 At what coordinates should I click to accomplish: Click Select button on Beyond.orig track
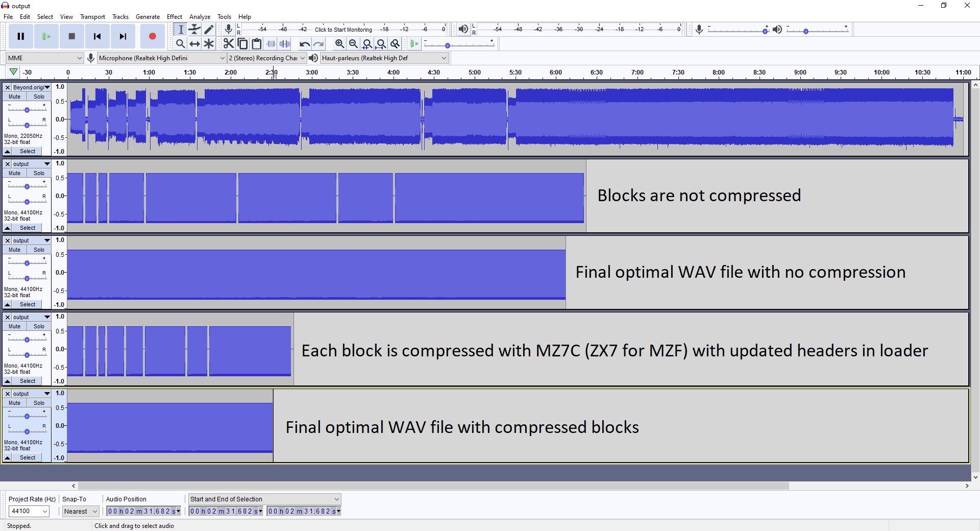[28, 151]
